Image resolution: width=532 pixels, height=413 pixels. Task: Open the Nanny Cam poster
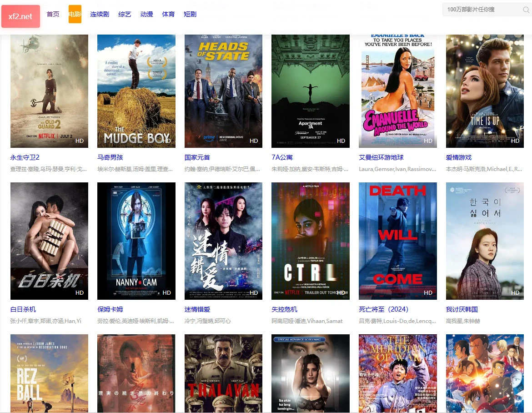[136, 241]
